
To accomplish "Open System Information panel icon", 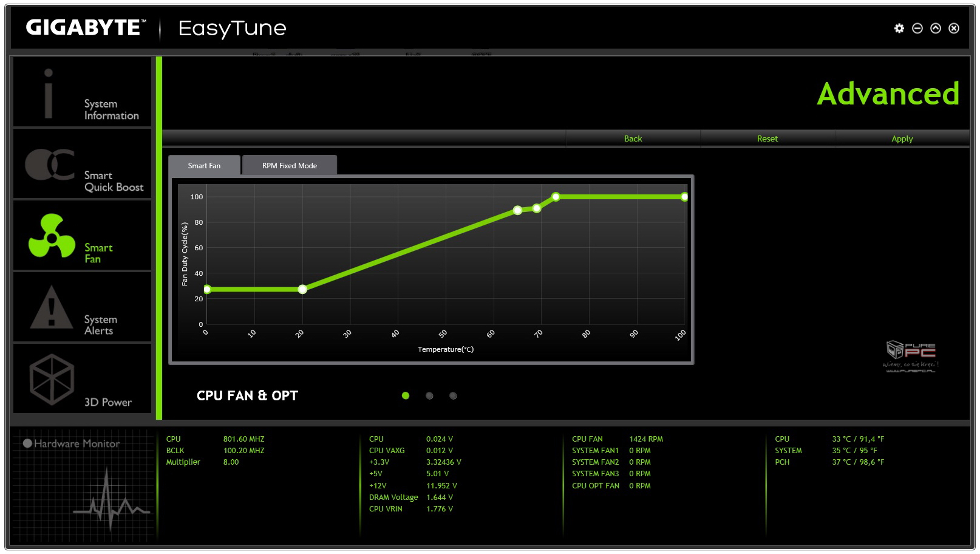I will 49,93.
